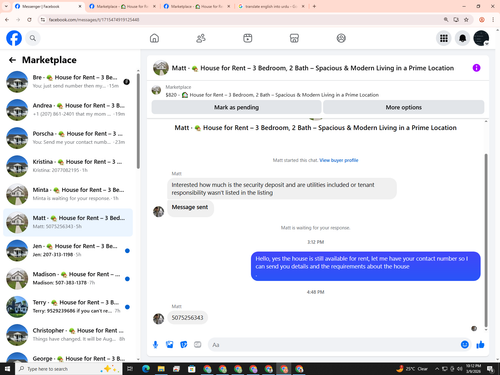Open the Chrome three-dot menu
The image size is (500, 375).
coord(493,20)
